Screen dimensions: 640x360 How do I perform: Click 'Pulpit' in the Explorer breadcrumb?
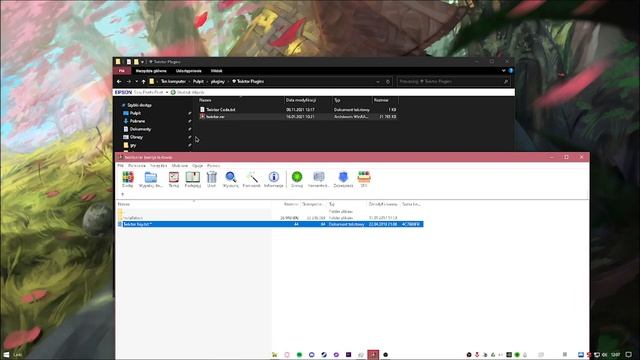[198, 82]
